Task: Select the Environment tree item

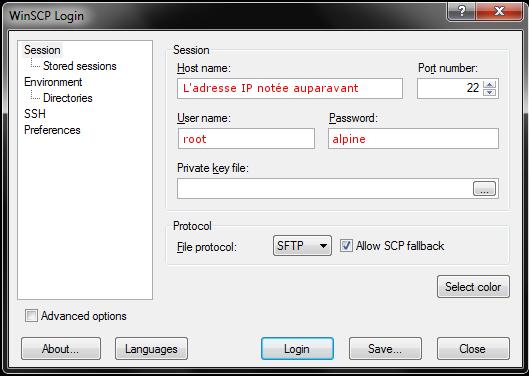Action: [53, 82]
